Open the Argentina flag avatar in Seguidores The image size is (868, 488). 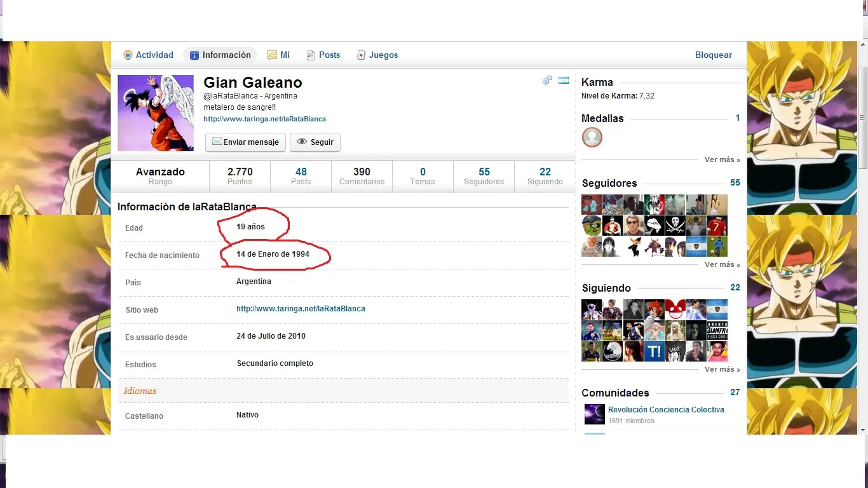tap(696, 247)
